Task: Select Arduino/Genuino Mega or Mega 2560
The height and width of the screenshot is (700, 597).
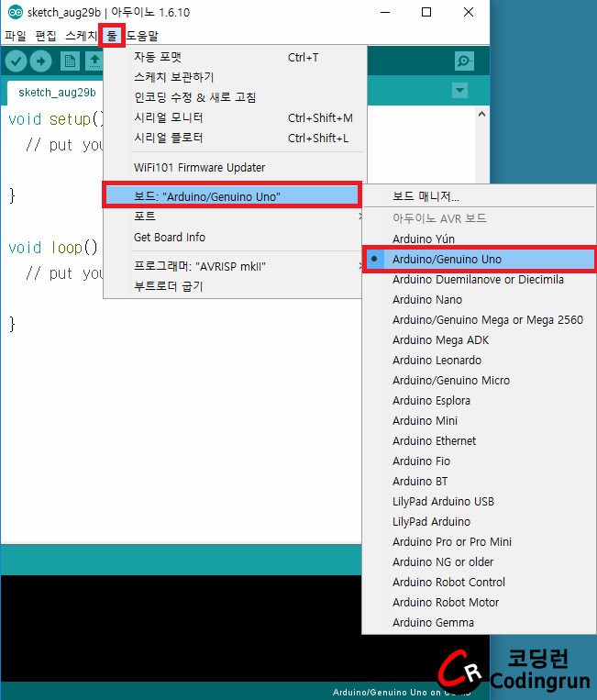Action: click(480, 319)
